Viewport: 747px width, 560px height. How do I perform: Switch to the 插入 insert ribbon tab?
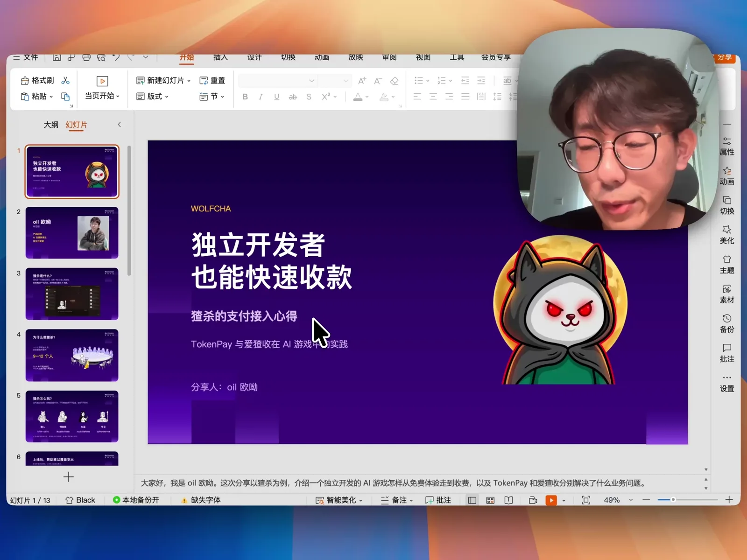(x=221, y=57)
